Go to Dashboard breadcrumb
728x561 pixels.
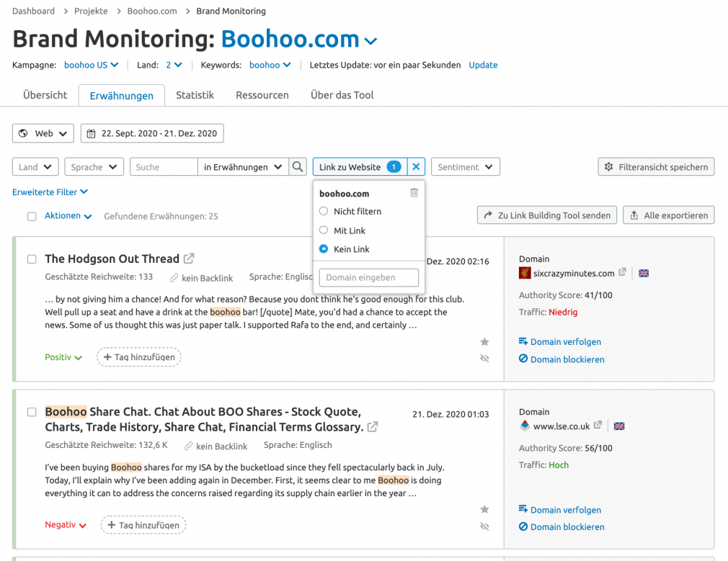(x=33, y=11)
